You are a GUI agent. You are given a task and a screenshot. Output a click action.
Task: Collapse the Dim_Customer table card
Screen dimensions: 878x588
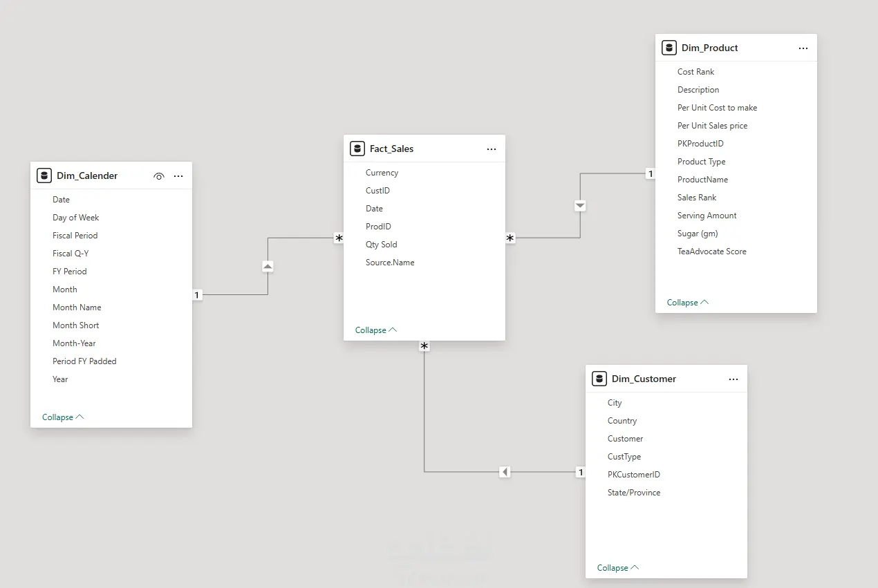point(618,568)
